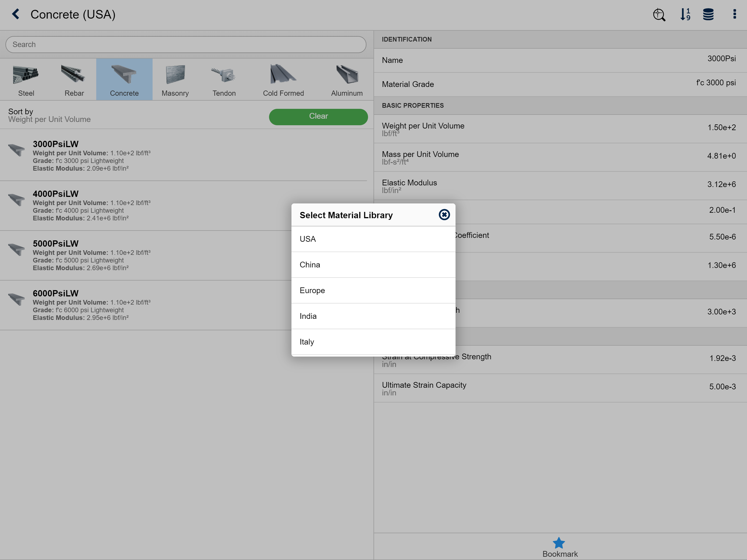Viewport: 747px width, 560px height.
Task: Click the 5000PsiLW concrete beam icon
Action: click(x=17, y=249)
